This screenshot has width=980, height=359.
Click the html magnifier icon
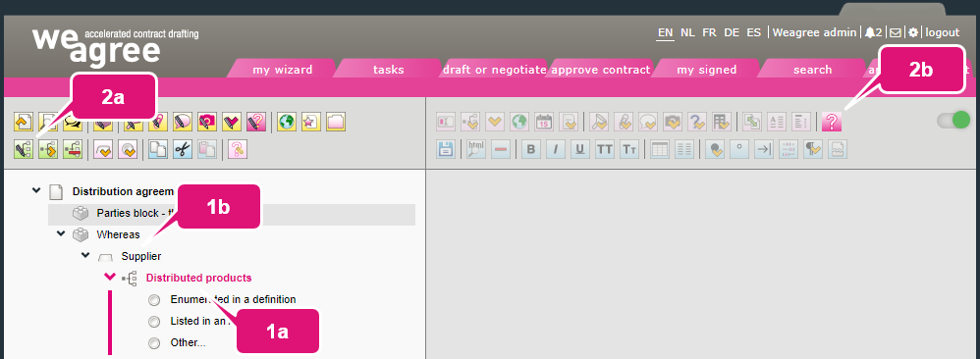coord(476,149)
